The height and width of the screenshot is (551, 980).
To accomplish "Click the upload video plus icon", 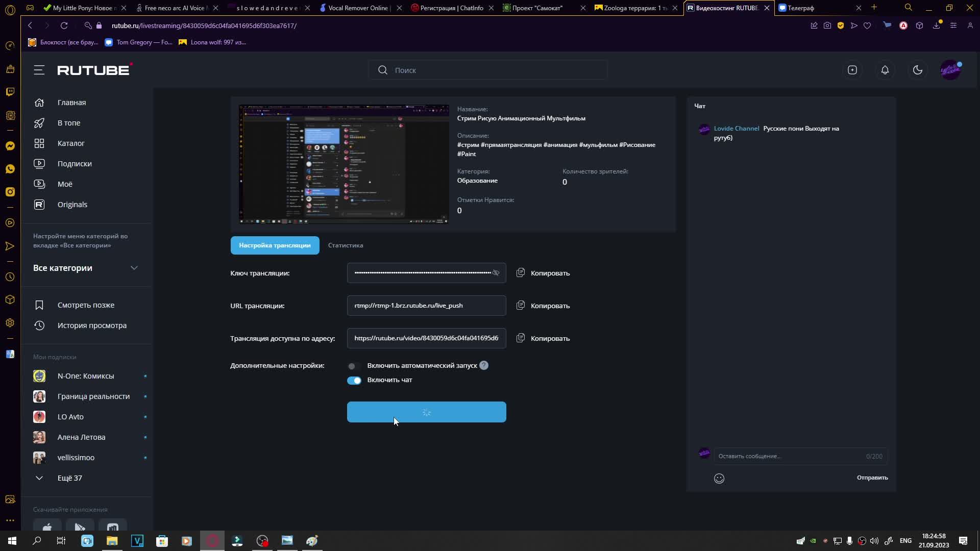I will pyautogui.click(x=852, y=70).
